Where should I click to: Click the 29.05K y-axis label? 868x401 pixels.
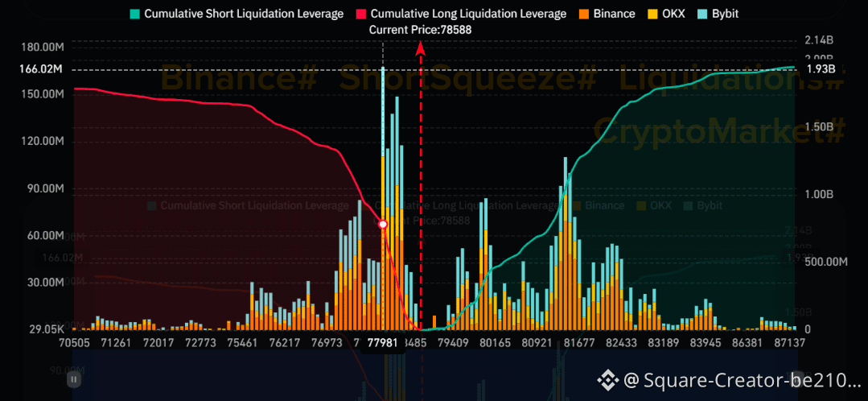click(x=47, y=329)
